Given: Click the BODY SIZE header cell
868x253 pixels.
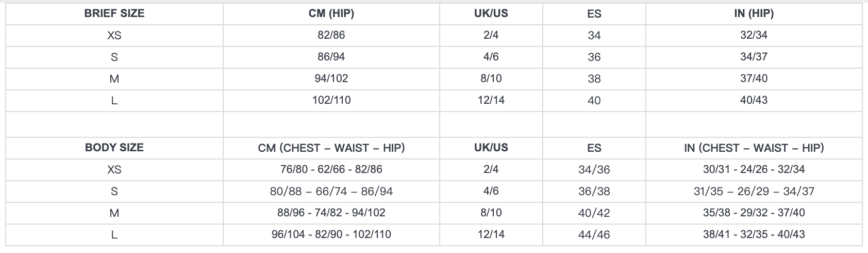Looking at the screenshot, I should pos(114,148).
